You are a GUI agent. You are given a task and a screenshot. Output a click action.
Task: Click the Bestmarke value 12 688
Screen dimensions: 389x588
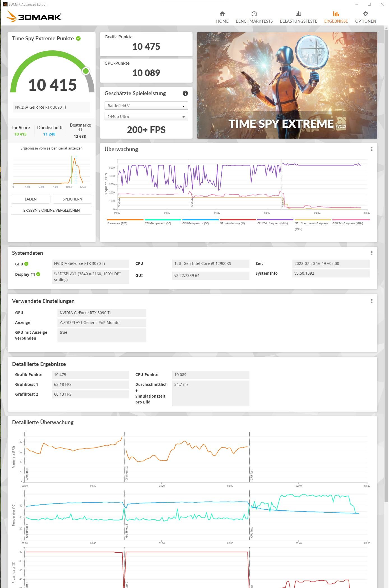(x=80, y=136)
